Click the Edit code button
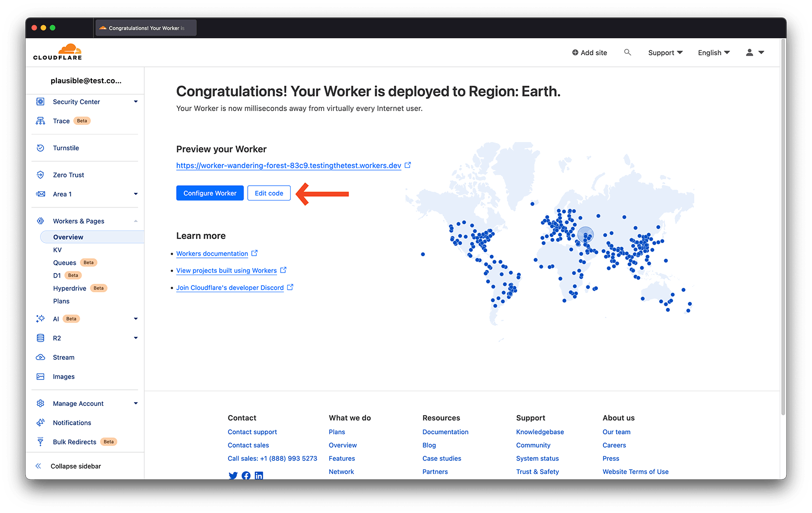812x513 pixels. (x=269, y=193)
